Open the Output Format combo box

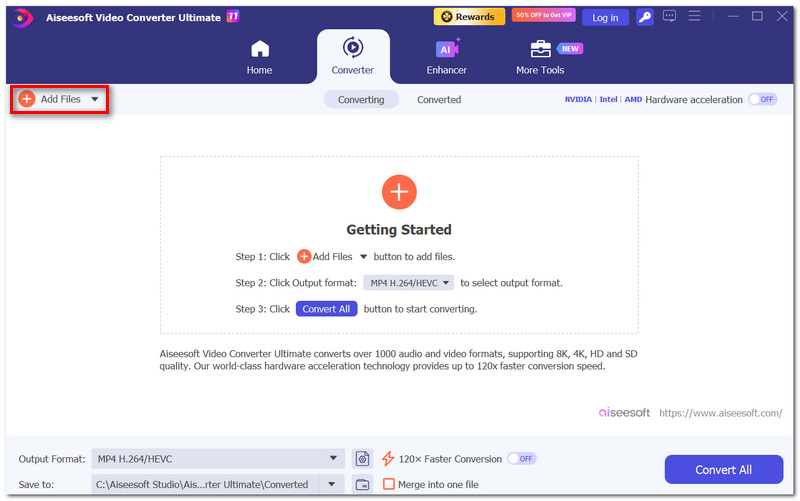click(x=218, y=459)
